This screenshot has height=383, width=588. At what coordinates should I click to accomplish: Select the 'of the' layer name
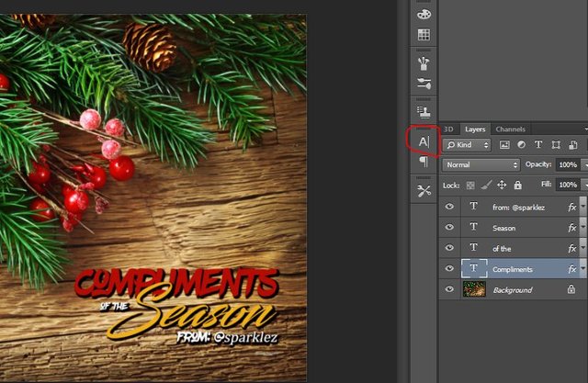coord(502,249)
